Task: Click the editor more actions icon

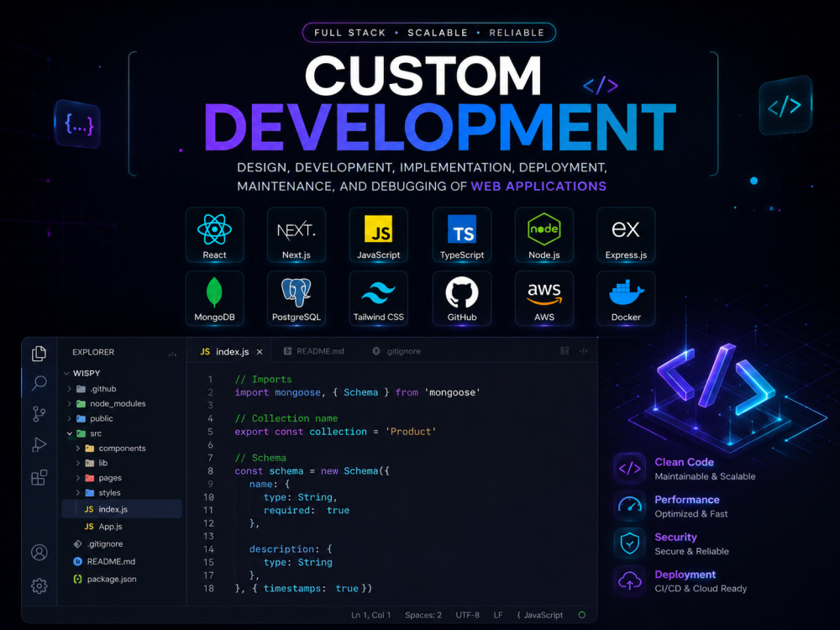Action: tap(584, 351)
